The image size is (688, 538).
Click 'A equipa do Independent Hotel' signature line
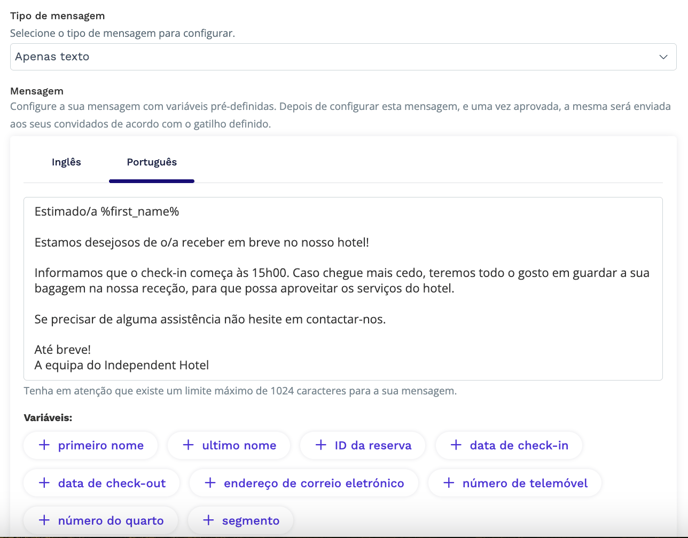pyautogui.click(x=122, y=365)
